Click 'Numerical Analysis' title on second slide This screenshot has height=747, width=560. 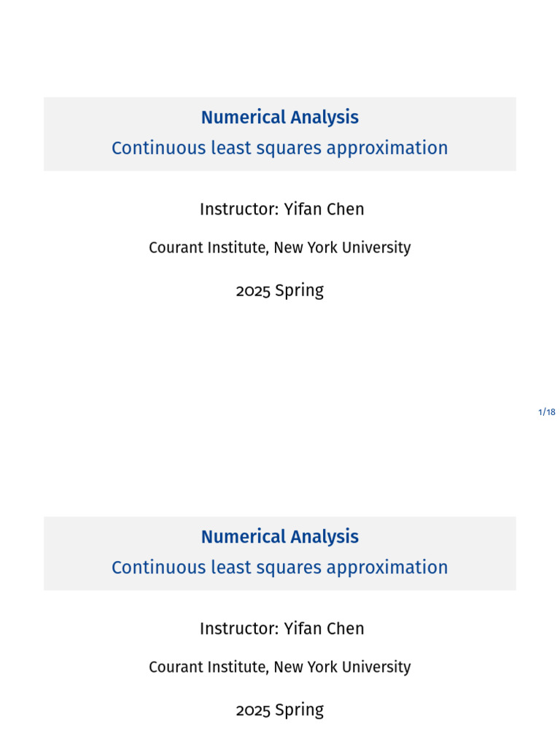point(280,537)
